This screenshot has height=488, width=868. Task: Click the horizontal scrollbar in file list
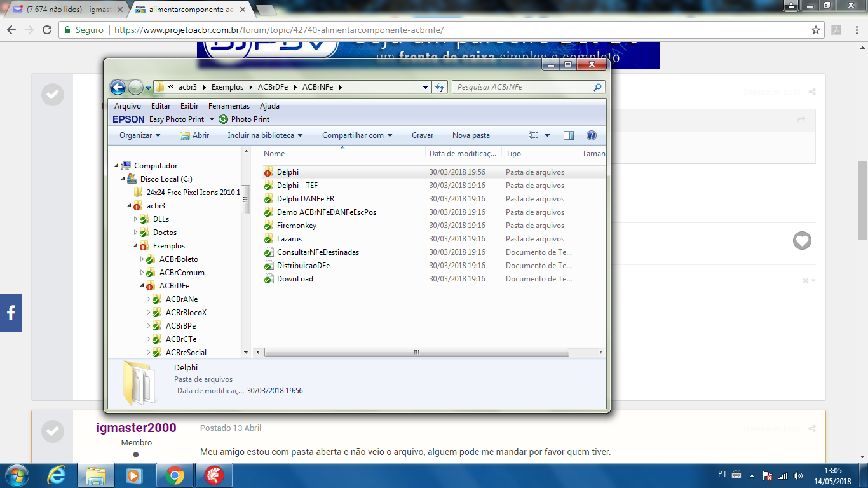[x=416, y=352]
